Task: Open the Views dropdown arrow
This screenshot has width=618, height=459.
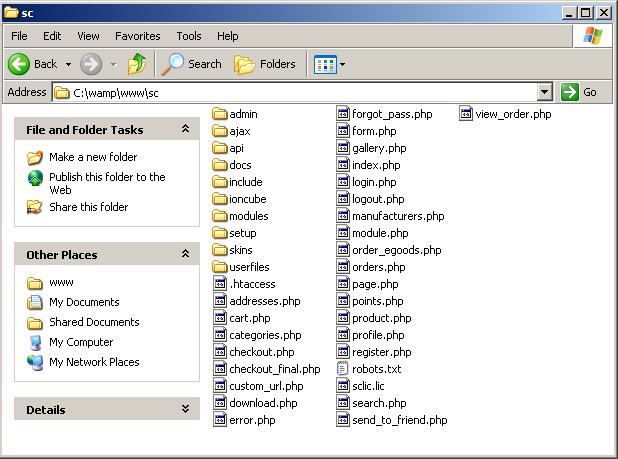Action: pyautogui.click(x=342, y=64)
